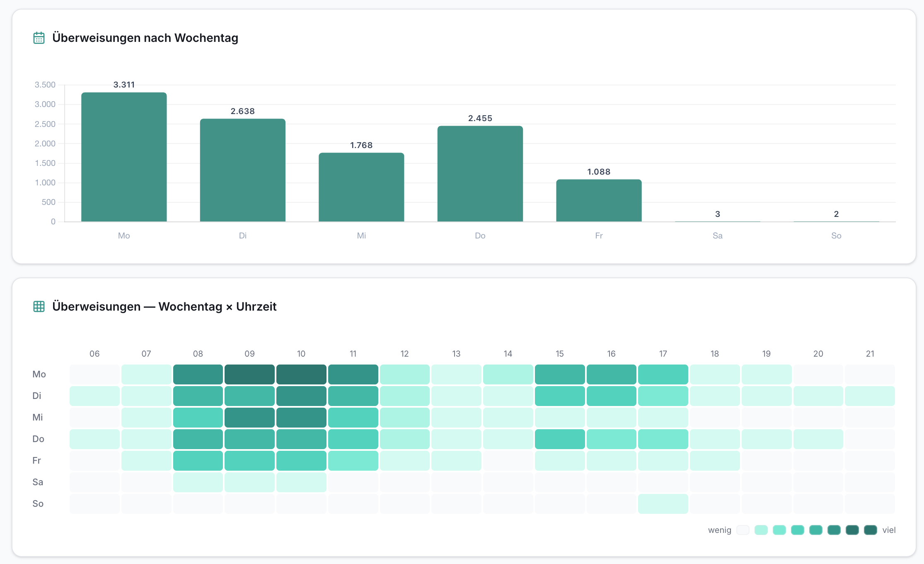Image resolution: width=924 pixels, height=564 pixels.
Task: Click the 'viel' legend label
Action: (889, 530)
